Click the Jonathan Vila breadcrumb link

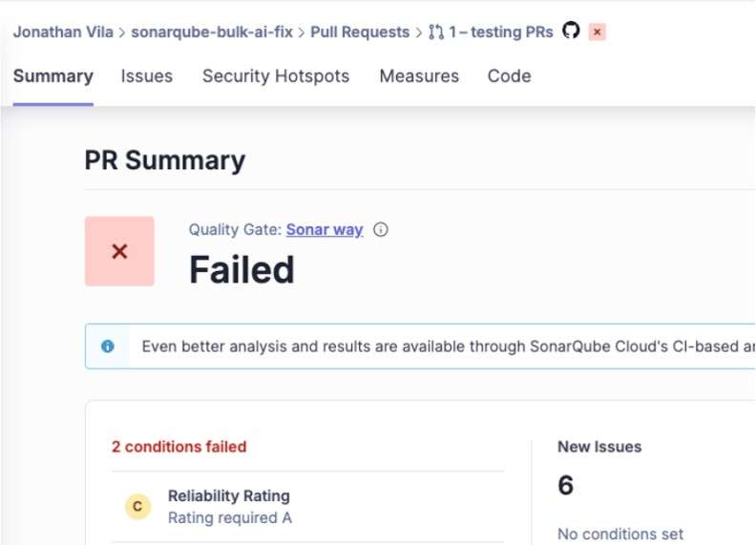coord(62,31)
